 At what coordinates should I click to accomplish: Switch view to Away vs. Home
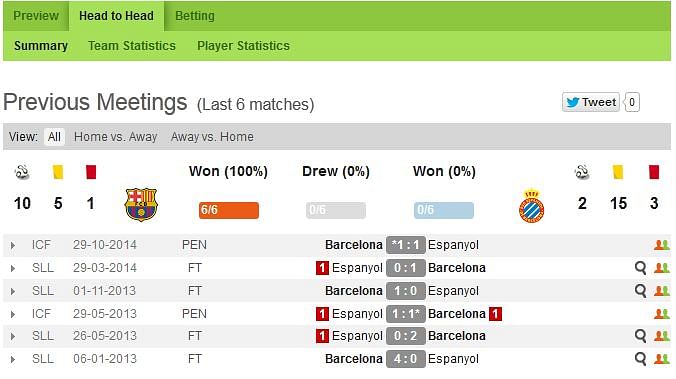click(x=212, y=137)
